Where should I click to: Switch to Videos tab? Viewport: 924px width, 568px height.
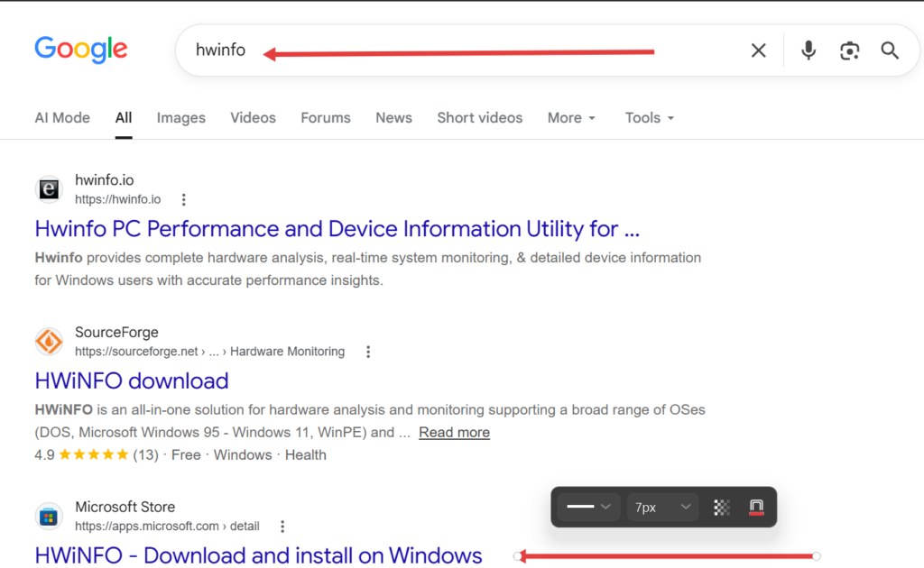pos(253,118)
